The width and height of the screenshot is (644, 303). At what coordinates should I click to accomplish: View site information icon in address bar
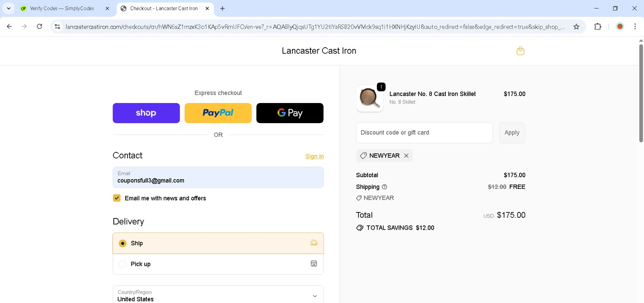pyautogui.click(x=57, y=27)
